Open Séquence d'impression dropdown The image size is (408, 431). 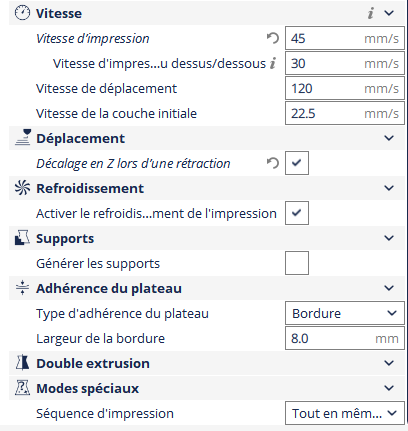[345, 413]
